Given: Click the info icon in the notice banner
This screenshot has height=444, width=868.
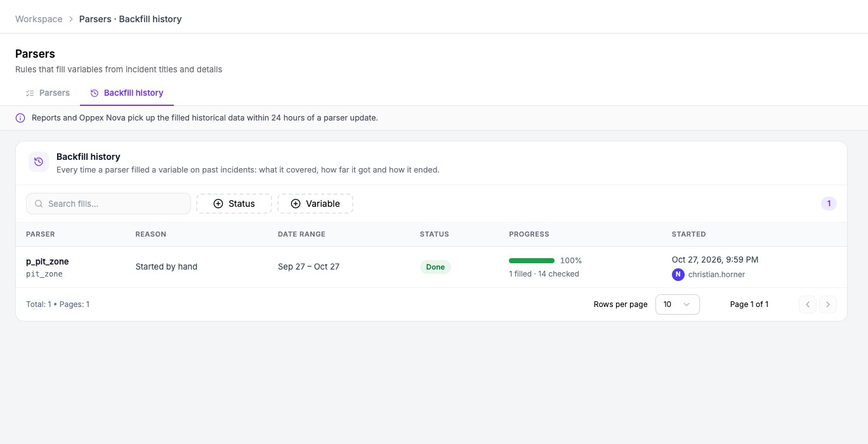Looking at the screenshot, I should tap(20, 118).
